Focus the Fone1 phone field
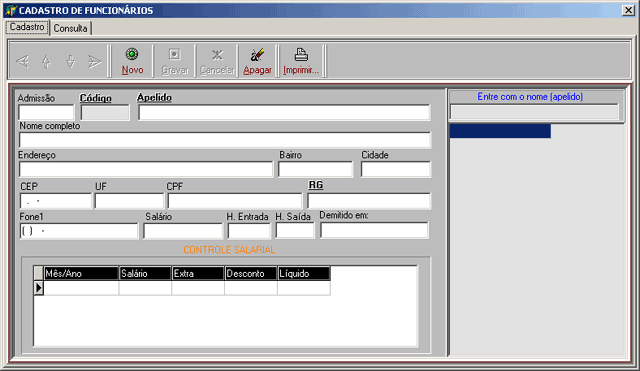 coord(79,231)
